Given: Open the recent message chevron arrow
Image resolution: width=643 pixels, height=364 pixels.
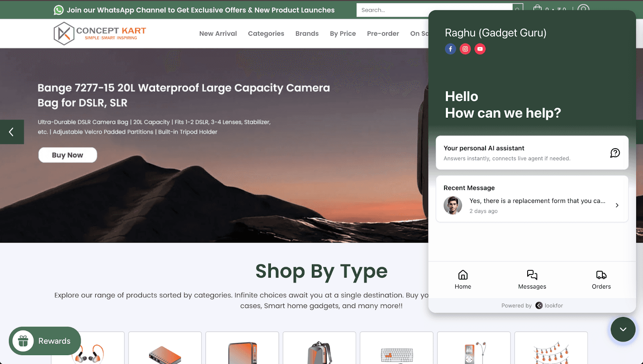Looking at the screenshot, I should point(617,205).
